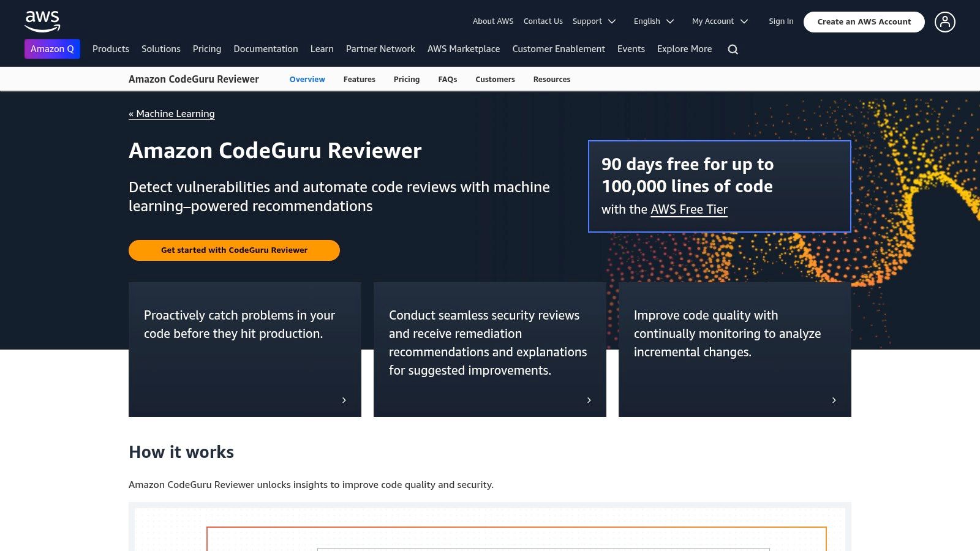This screenshot has height=551, width=980.
Task: Go back to Machine Learning breadcrumb
Action: coord(171,114)
